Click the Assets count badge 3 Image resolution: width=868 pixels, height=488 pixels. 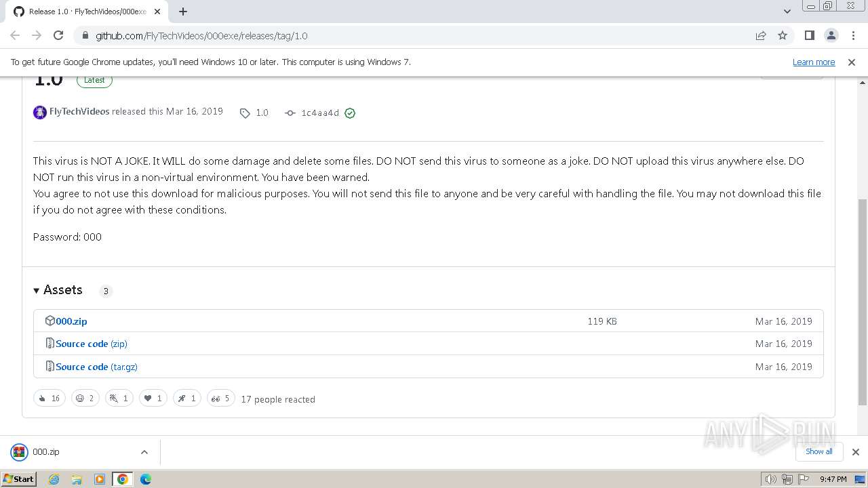point(105,291)
